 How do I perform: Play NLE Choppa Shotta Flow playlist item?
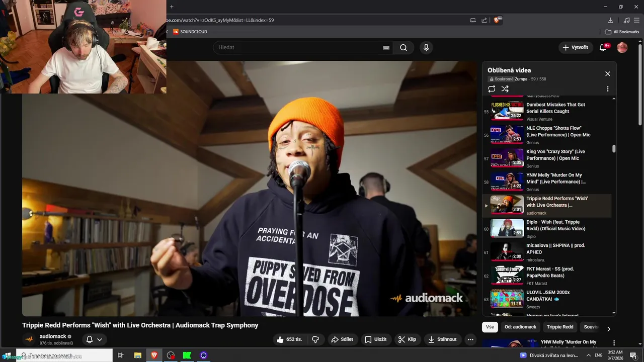coord(547,134)
